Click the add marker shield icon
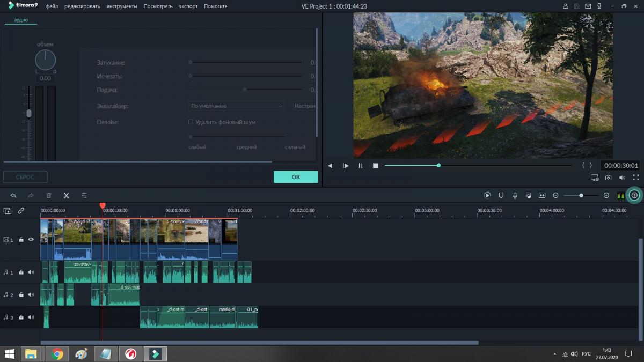The height and width of the screenshot is (362, 644). click(x=501, y=196)
